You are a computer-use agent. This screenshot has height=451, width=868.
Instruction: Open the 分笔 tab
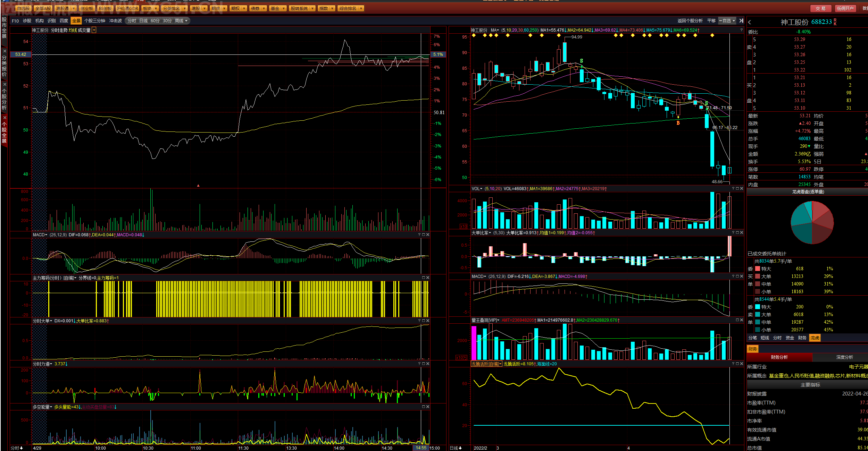(x=753, y=338)
